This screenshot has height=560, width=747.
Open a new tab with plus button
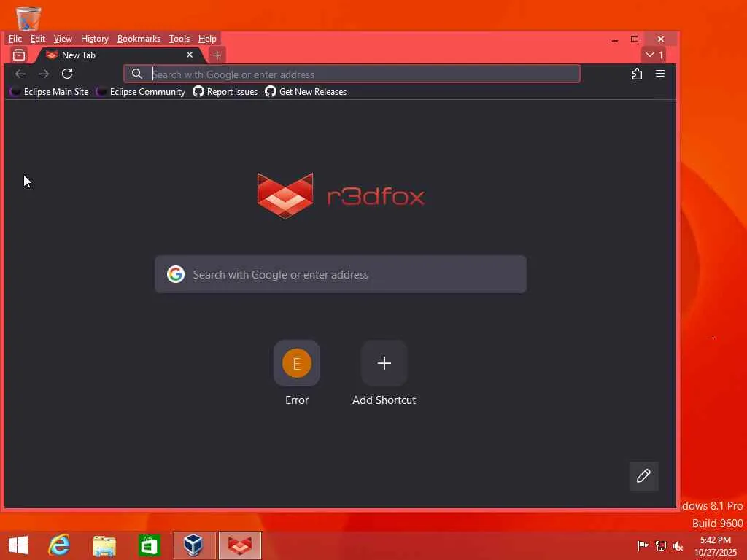217,55
